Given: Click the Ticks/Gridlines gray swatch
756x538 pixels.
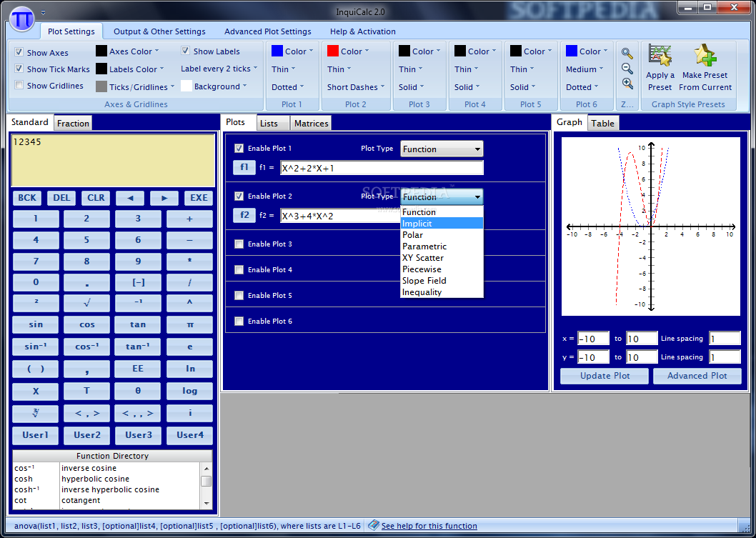Looking at the screenshot, I should (x=101, y=86).
